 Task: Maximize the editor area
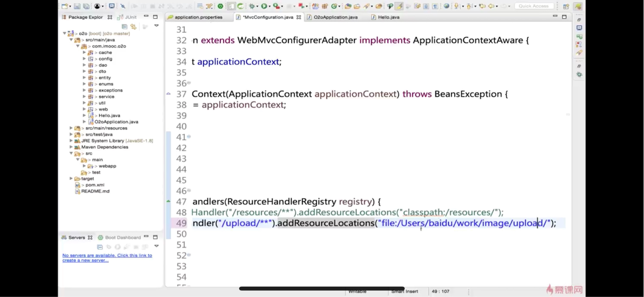[x=564, y=17]
